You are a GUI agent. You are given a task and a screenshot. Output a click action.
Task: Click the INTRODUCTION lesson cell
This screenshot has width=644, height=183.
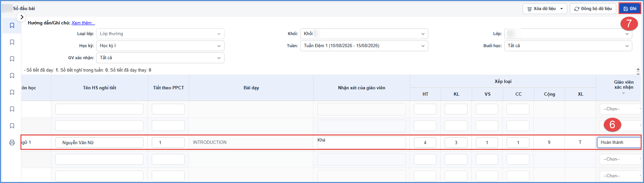[251, 143]
